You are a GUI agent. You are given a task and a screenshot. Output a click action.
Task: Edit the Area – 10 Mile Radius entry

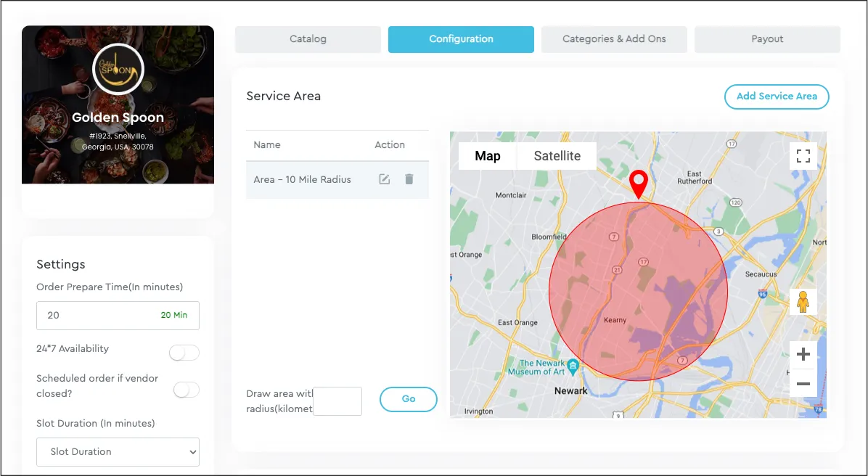click(385, 179)
